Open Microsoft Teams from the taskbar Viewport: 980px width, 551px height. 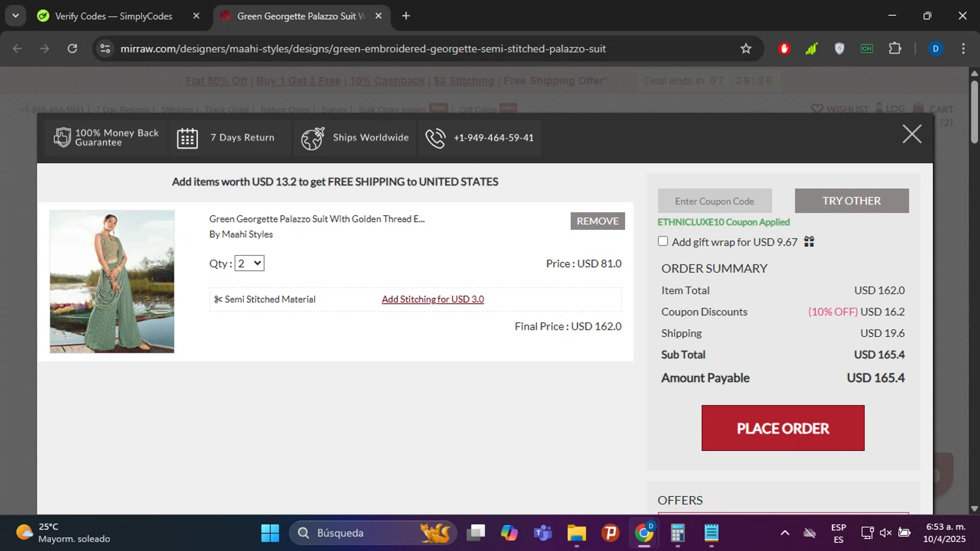pyautogui.click(x=542, y=533)
